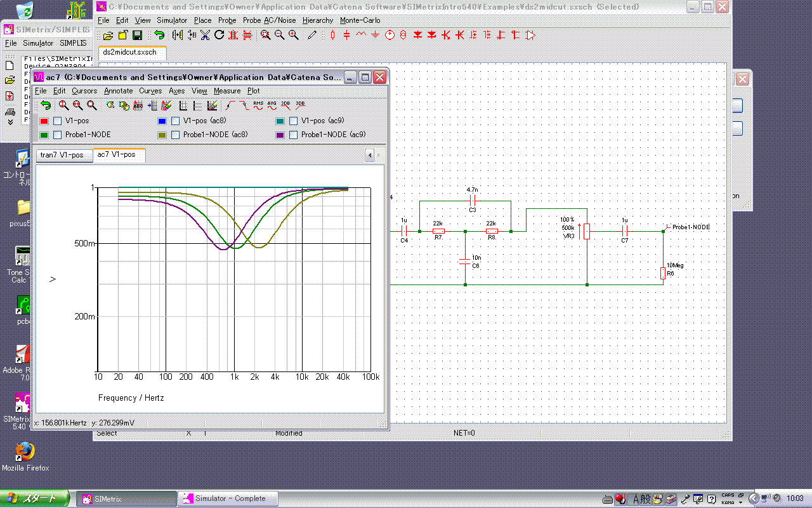Viewport: 812px width, 508px height.
Task: Click the スタート Start button
Action: click(35, 498)
